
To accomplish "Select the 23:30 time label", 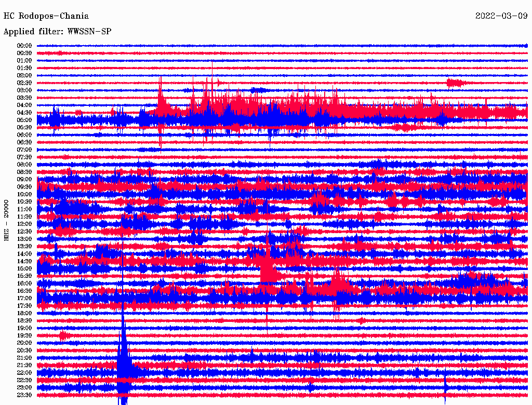I will [x=24, y=395].
